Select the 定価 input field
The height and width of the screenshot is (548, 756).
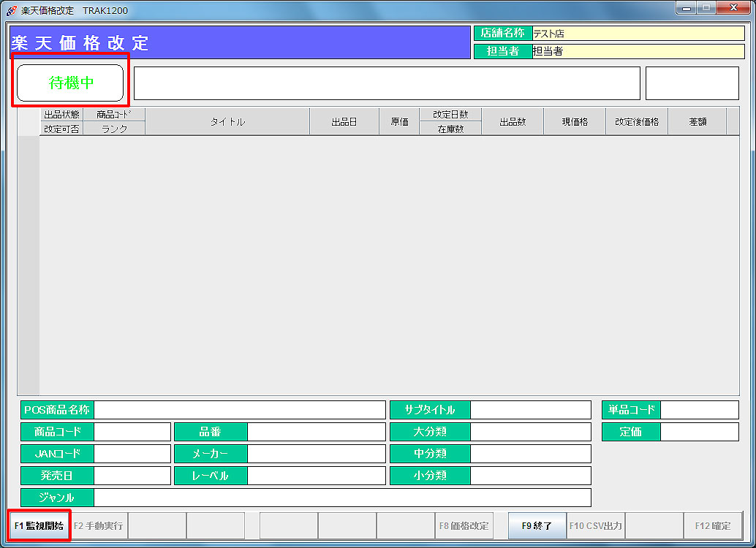699,432
